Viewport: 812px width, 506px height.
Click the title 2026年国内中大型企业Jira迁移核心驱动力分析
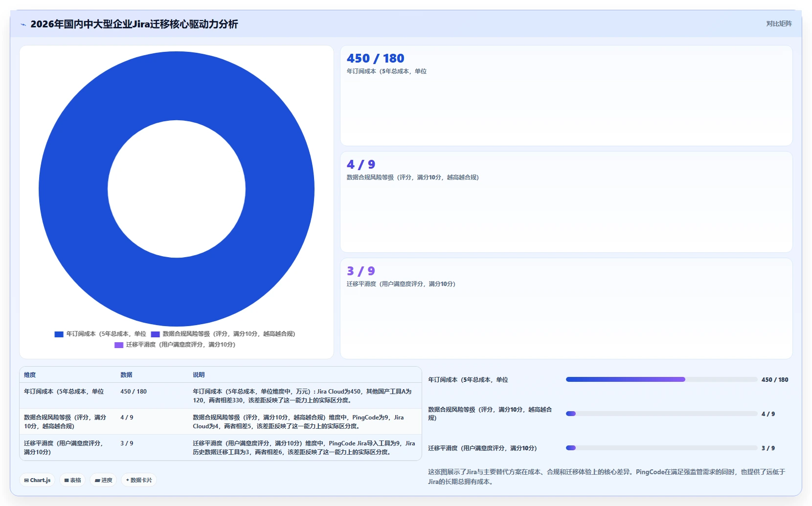[134, 24]
